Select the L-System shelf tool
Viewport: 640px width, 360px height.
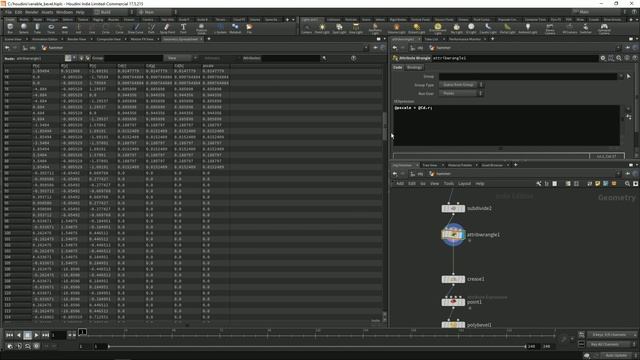pyautogui.click(x=220, y=28)
